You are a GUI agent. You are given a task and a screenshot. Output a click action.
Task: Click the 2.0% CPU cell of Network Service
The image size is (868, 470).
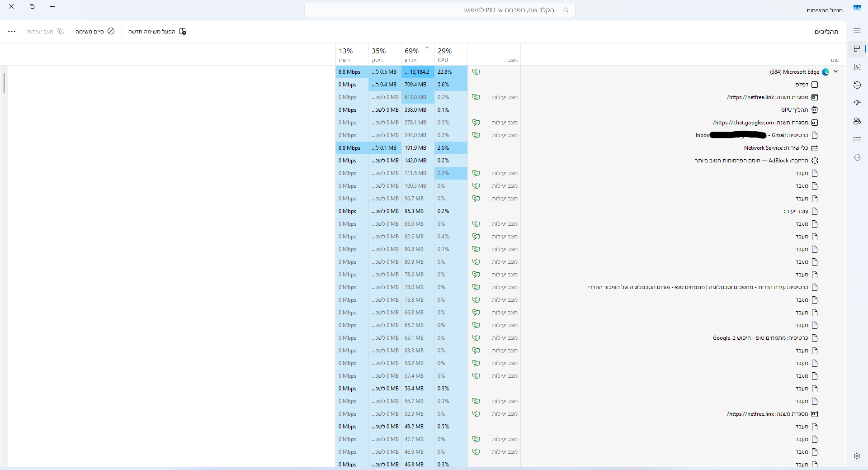(451, 148)
